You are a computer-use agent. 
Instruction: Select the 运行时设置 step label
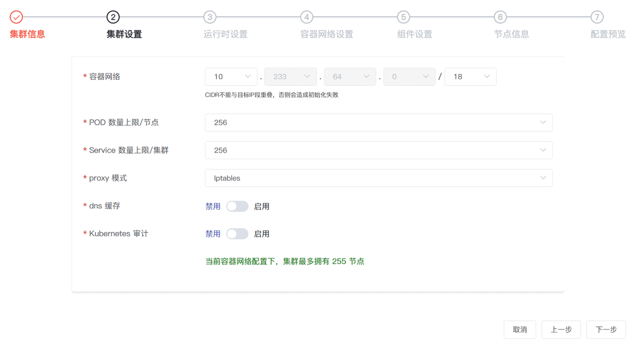[x=225, y=34]
